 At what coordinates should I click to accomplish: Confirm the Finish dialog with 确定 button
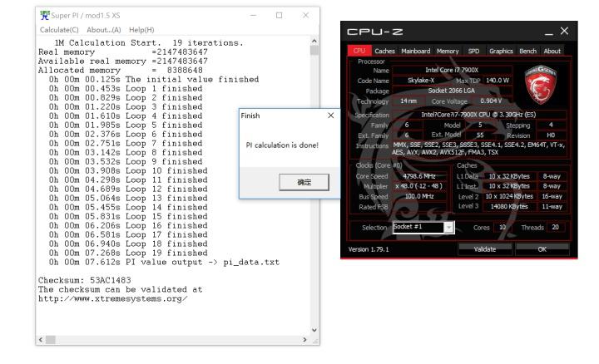(304, 182)
